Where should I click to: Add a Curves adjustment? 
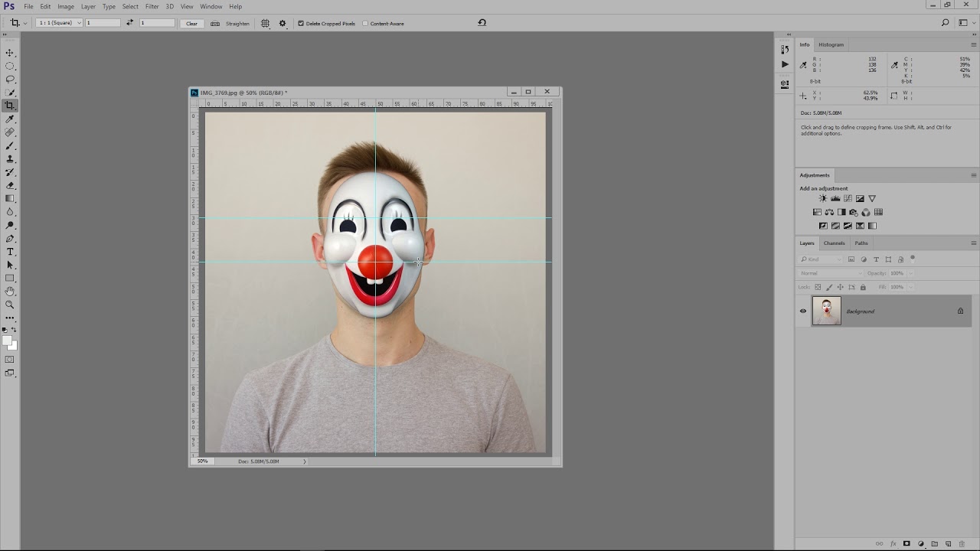pyautogui.click(x=848, y=199)
